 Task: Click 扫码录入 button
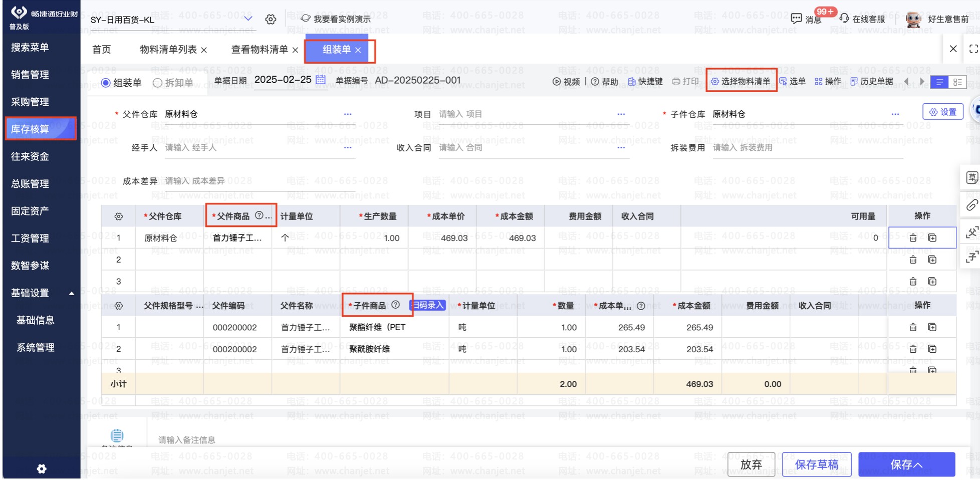pyautogui.click(x=427, y=305)
